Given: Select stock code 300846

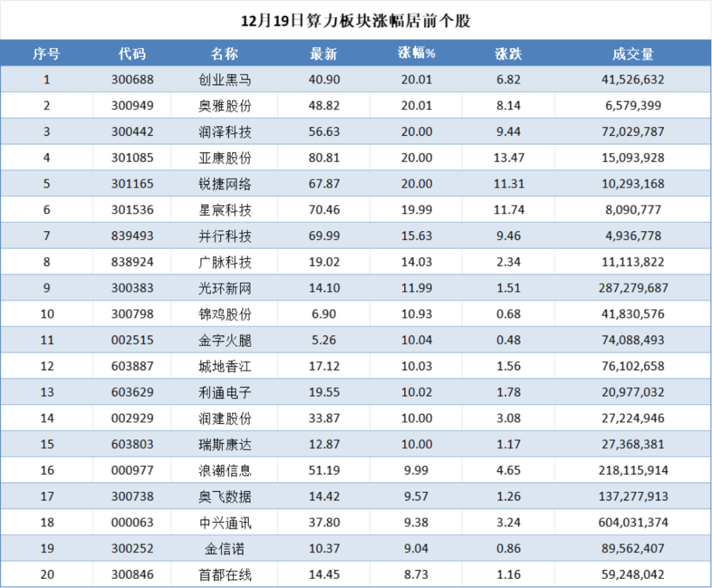Looking at the screenshot, I should tap(132, 574).
